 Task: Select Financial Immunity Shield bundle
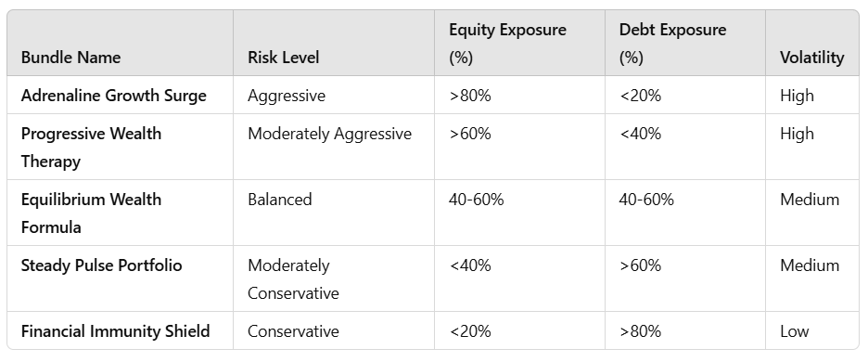pos(115,331)
